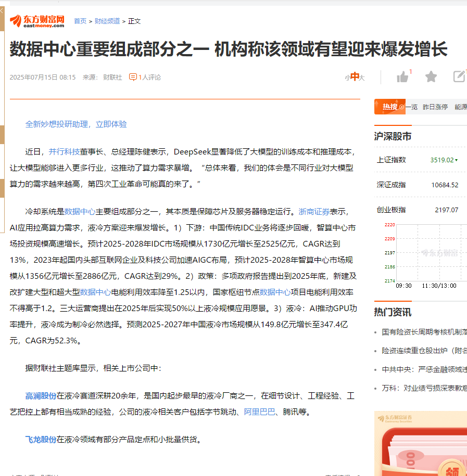Open 财经频道 breadcrumb link
Screen dimensions: 467x476
click(107, 21)
